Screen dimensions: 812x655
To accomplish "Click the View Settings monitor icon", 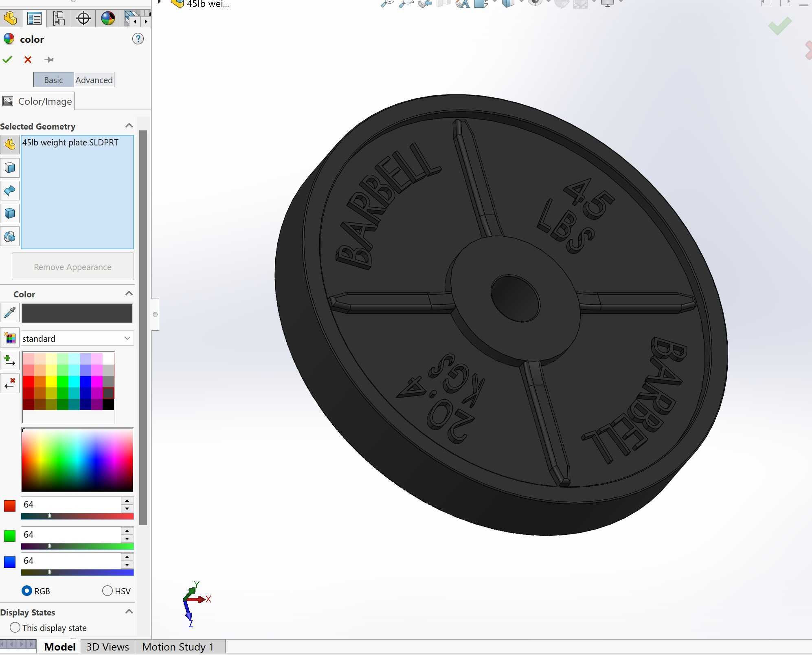I will 607,4.
